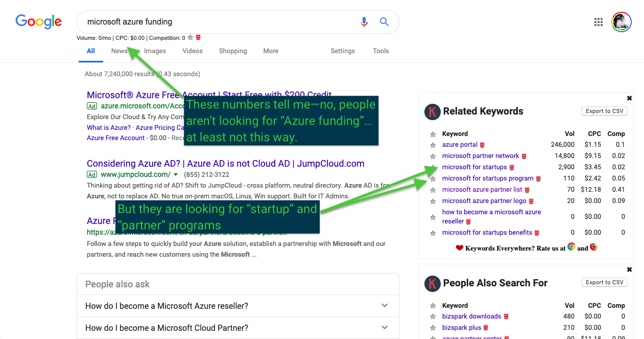Click red icon beside 'bizspark downloads'

(x=506, y=317)
